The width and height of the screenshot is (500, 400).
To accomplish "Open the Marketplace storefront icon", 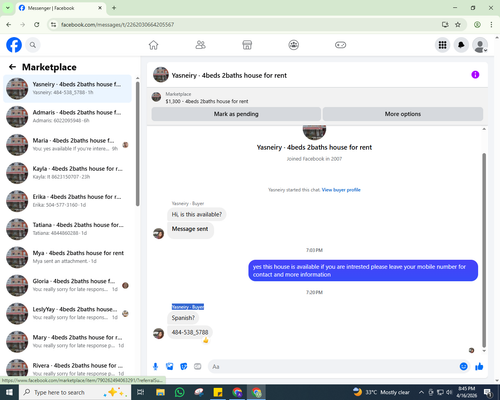I will (247, 45).
